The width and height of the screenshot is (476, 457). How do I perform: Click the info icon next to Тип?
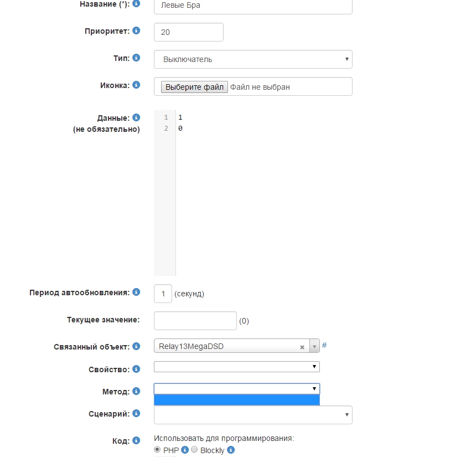(136, 58)
